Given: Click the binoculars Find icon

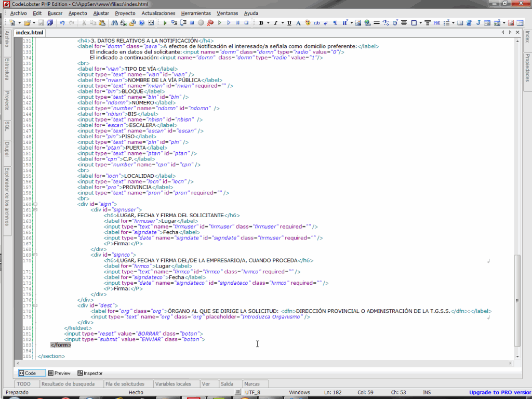Looking at the screenshot, I should pos(114,23).
